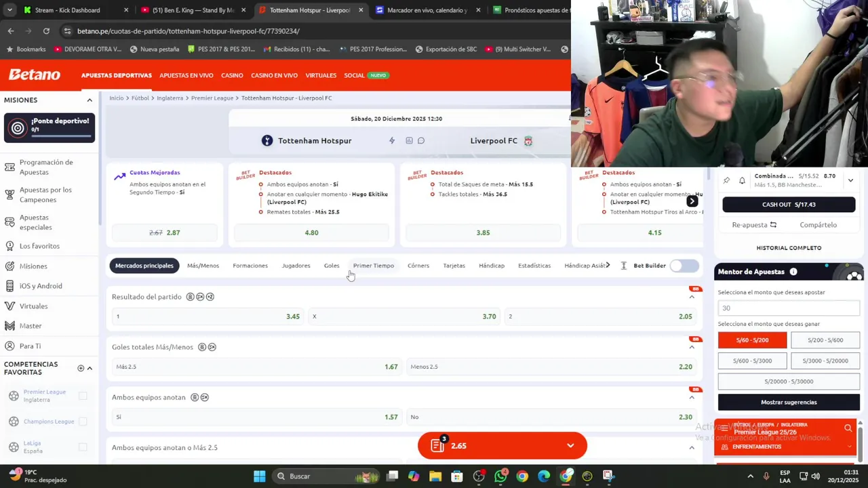Open Master in left sidebar
Image resolution: width=868 pixels, height=488 pixels.
[31, 326]
